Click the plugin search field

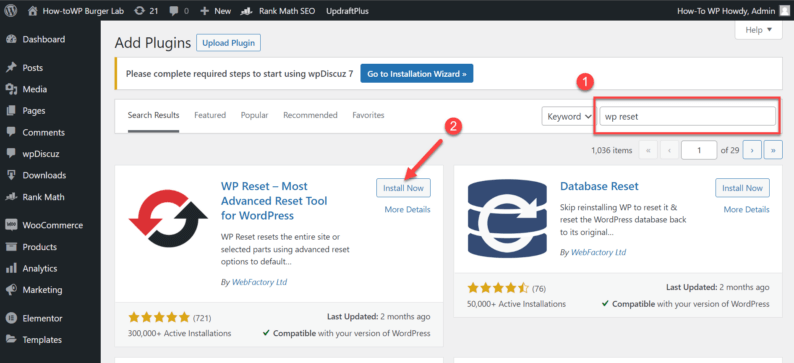point(688,116)
